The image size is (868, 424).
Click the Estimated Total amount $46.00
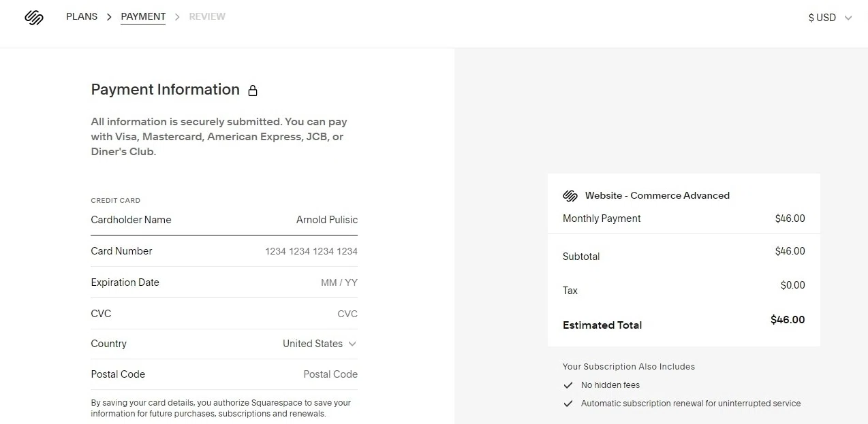(788, 320)
